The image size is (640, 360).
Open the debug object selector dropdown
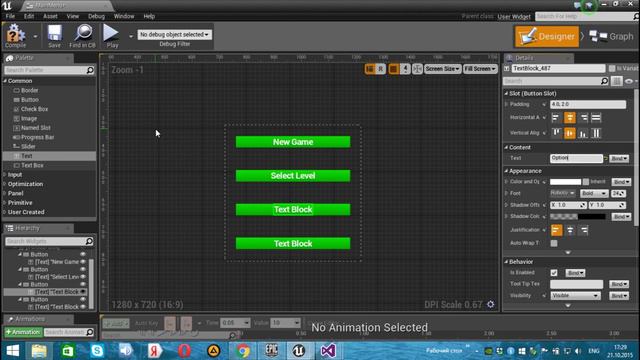click(174, 35)
